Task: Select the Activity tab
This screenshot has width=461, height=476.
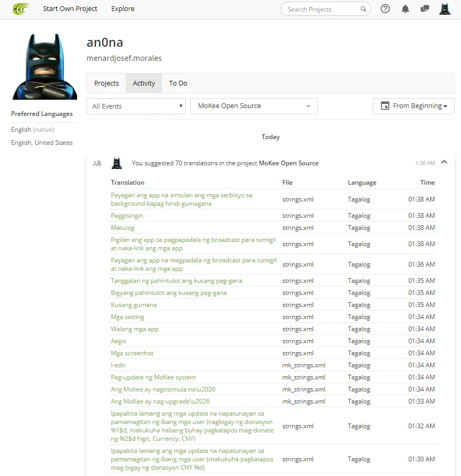Action: click(144, 83)
